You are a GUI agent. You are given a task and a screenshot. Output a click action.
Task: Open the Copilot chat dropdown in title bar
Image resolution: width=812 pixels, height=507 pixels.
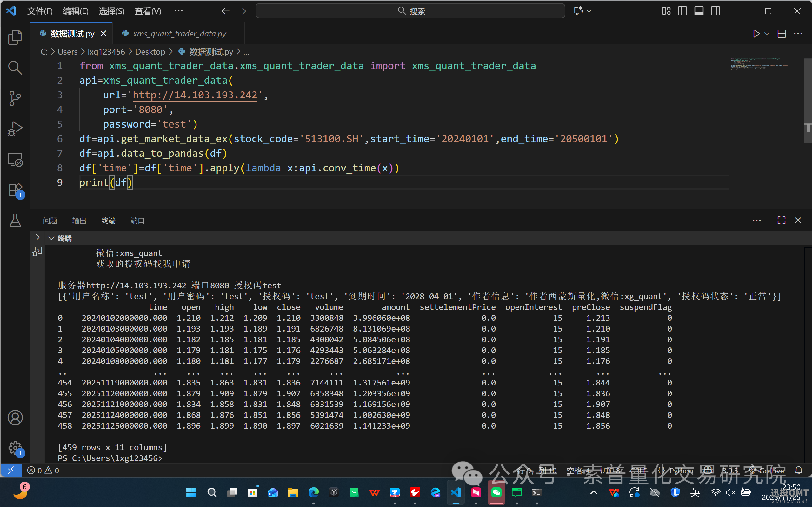pyautogui.click(x=589, y=11)
